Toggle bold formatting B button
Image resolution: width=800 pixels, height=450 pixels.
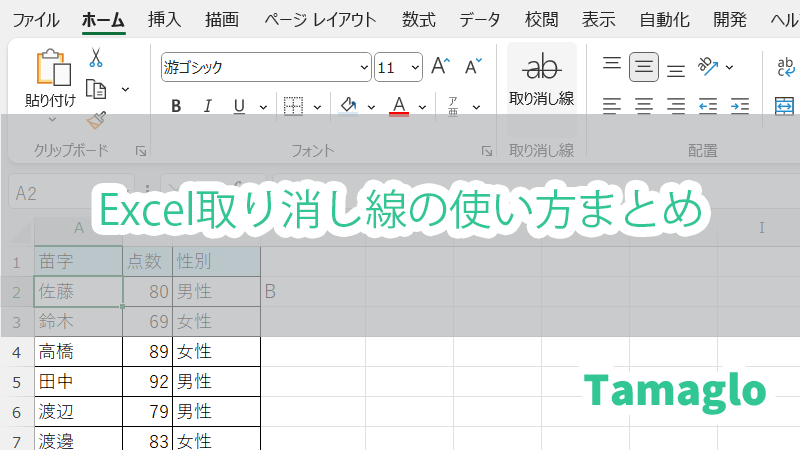pyautogui.click(x=176, y=105)
